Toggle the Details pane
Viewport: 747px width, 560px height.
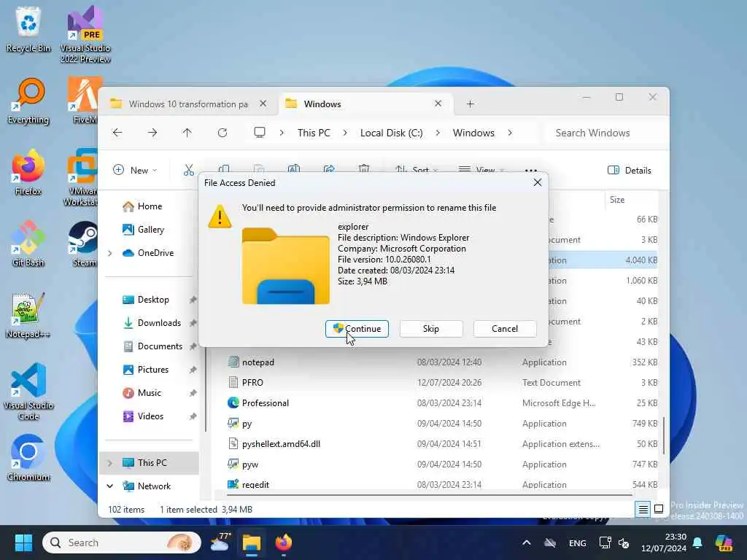tap(629, 170)
